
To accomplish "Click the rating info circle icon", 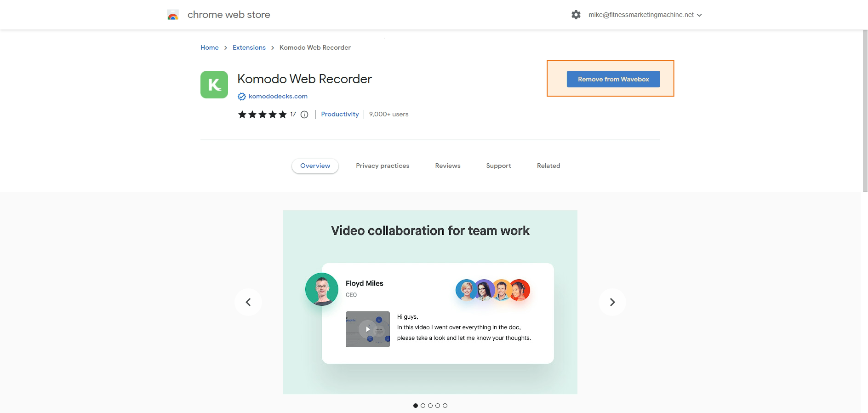I will (304, 115).
